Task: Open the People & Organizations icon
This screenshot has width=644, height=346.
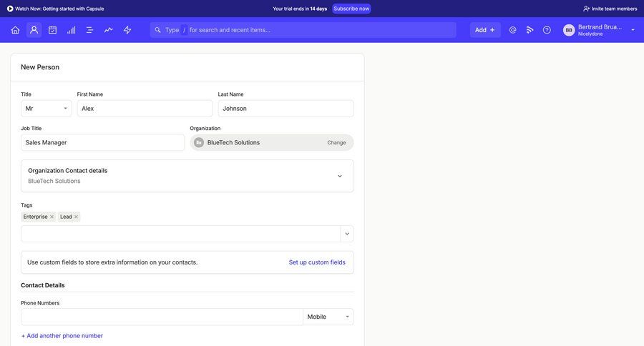Action: (34, 30)
